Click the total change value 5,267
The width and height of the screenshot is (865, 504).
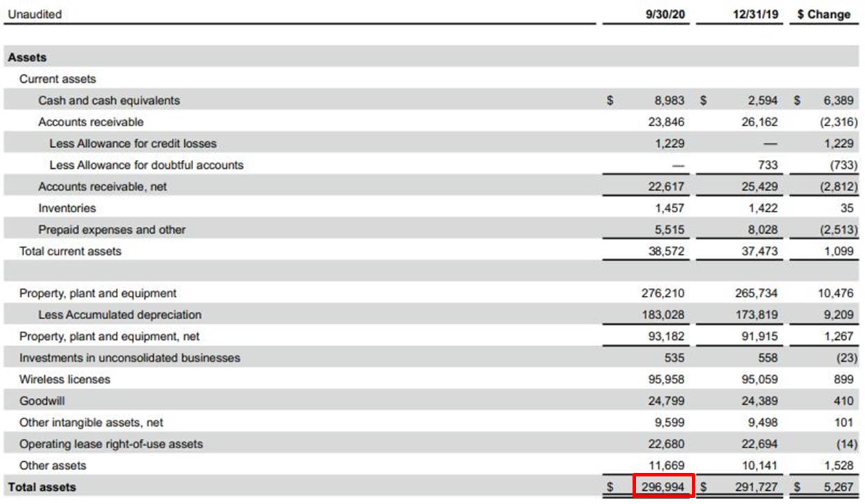(x=838, y=487)
